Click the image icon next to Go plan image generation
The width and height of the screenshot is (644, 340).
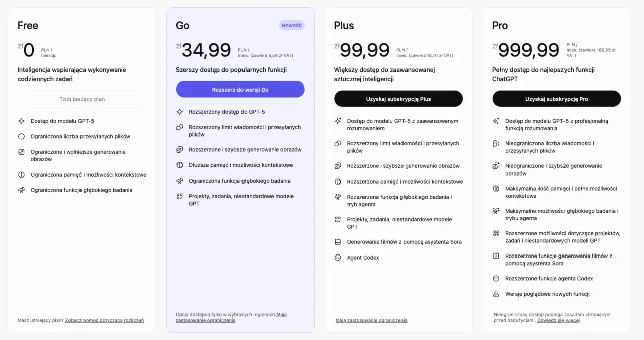coord(180,150)
